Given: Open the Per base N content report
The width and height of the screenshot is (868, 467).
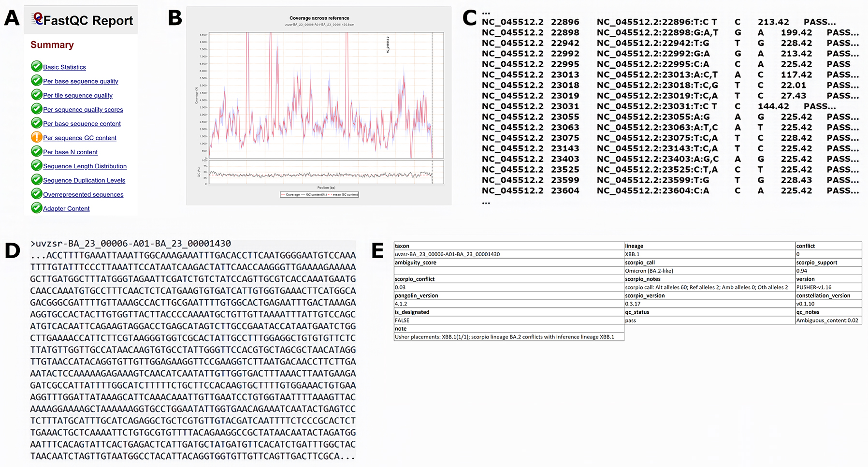Looking at the screenshot, I should 70,152.
